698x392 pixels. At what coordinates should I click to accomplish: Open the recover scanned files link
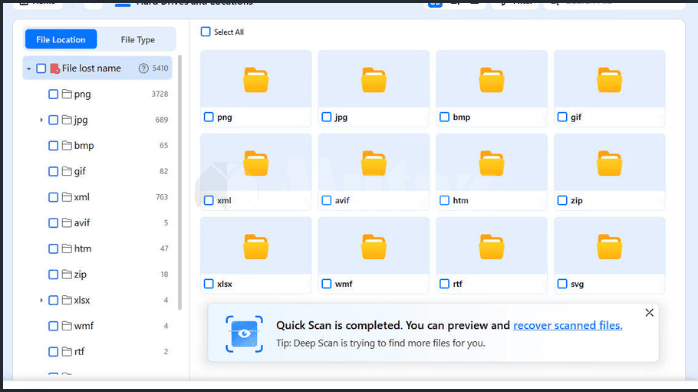pyautogui.click(x=568, y=325)
